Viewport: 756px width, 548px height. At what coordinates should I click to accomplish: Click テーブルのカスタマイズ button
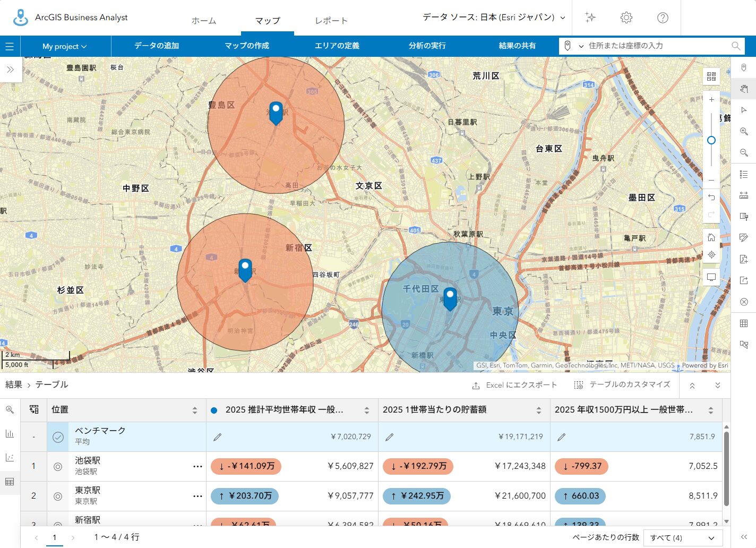click(x=622, y=384)
